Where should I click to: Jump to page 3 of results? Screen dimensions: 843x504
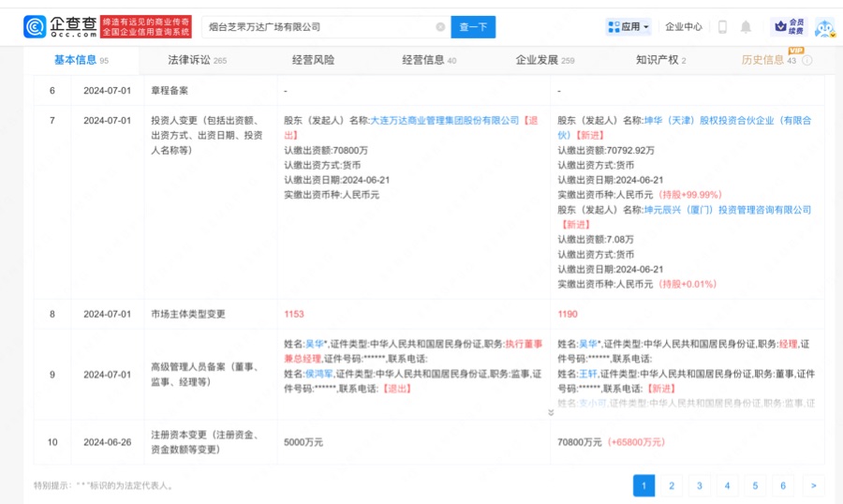[700, 485]
